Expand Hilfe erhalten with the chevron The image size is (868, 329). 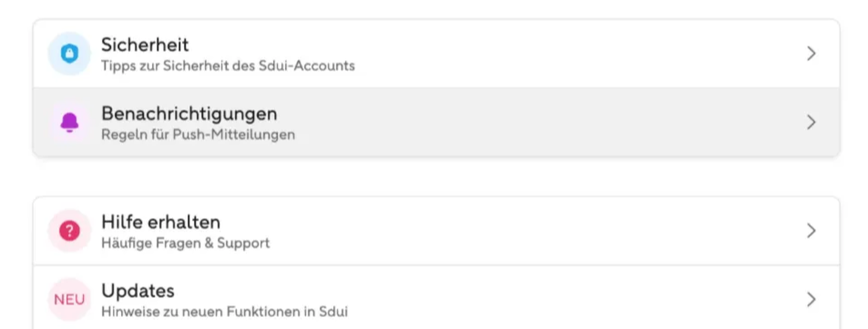[x=811, y=231]
